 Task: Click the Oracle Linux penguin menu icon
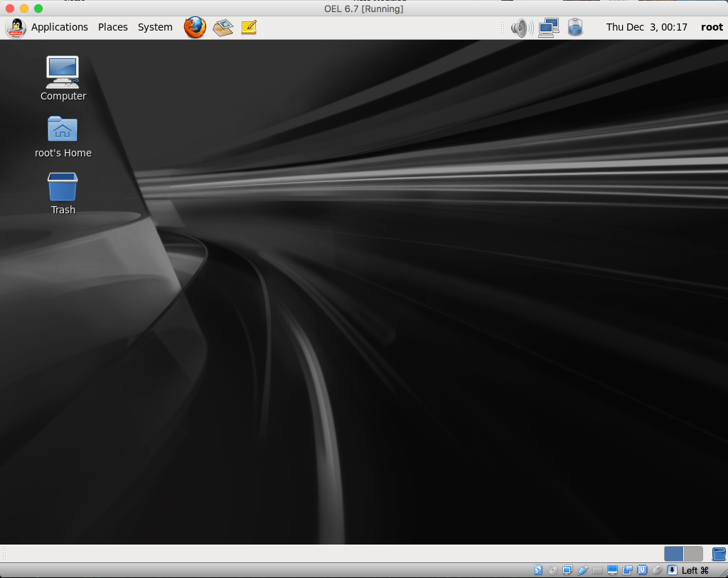(x=16, y=28)
